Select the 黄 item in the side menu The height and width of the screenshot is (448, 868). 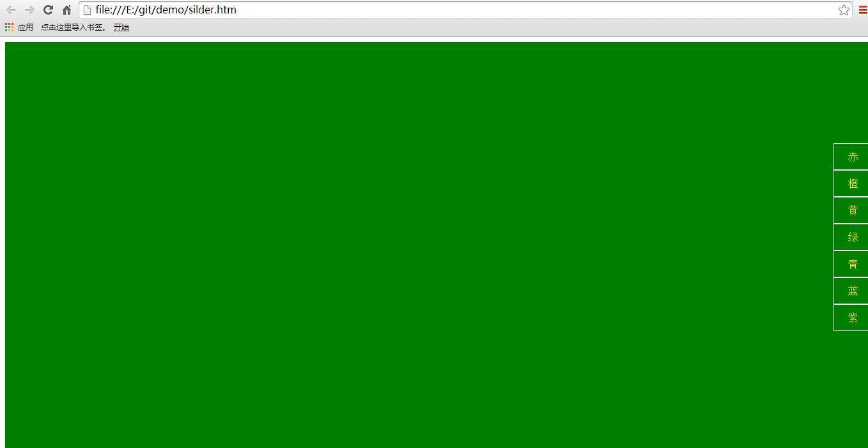tap(851, 210)
